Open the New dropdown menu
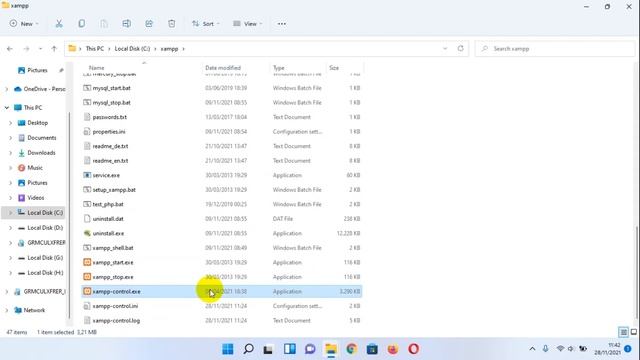Screen dimensions: 640x360 (24, 24)
